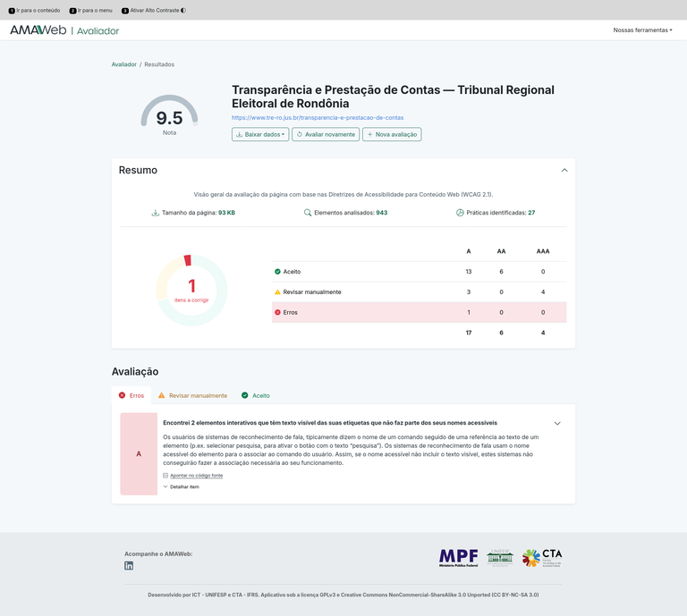Click the yellow warning icon in Revisar manualmente row
Screen dimensions: 687x616
277,292
